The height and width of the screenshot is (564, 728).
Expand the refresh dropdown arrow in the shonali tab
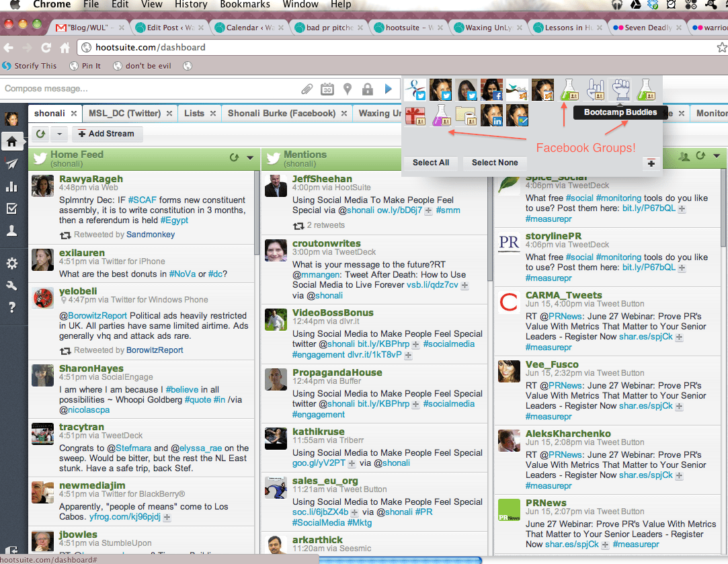tap(58, 134)
